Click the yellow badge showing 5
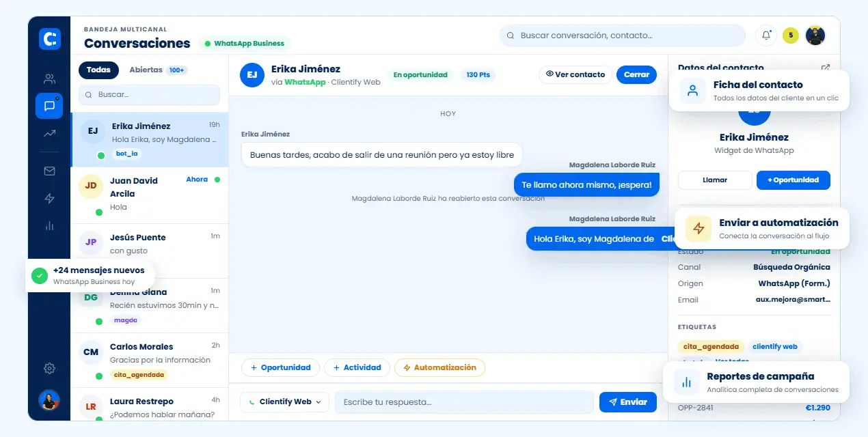The image size is (868, 437). pyautogui.click(x=791, y=36)
